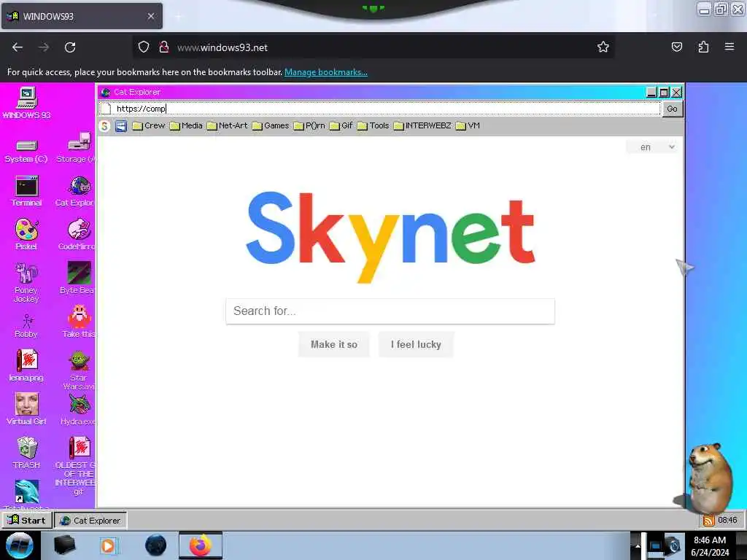The height and width of the screenshot is (560, 747).
Task: Launch the Robby stick figure icon
Action: 26,326
